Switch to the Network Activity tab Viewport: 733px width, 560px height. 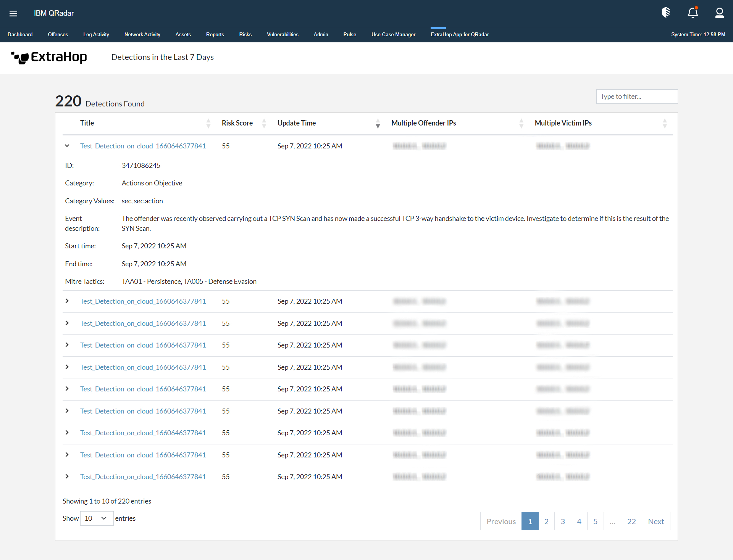click(142, 34)
